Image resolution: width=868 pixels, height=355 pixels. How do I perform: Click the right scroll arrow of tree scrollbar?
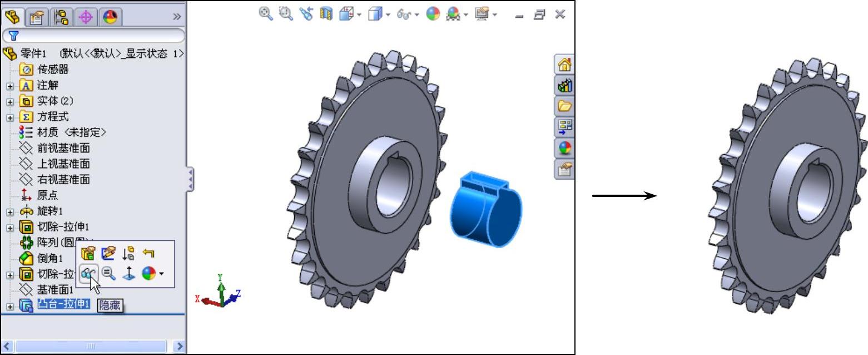pos(179,346)
